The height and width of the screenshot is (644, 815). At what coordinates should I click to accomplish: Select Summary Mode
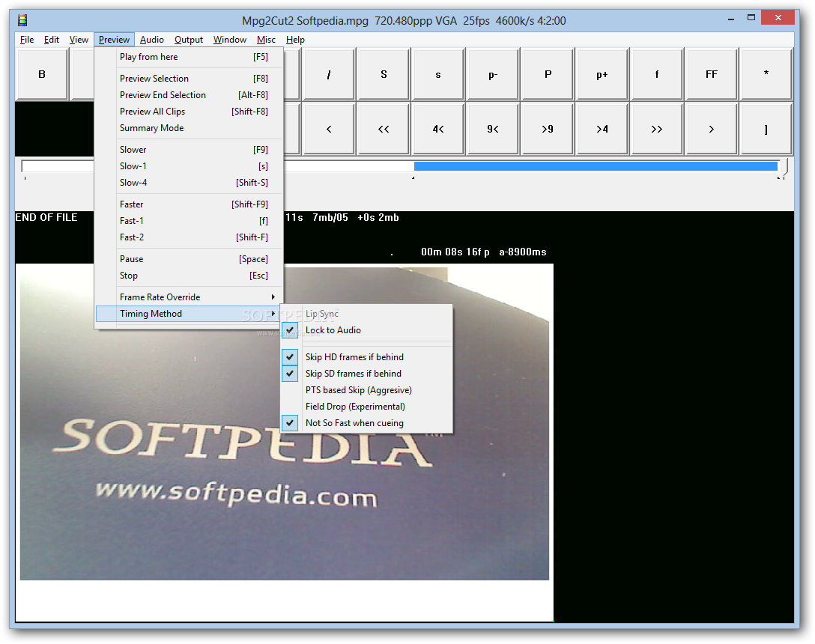coord(189,128)
